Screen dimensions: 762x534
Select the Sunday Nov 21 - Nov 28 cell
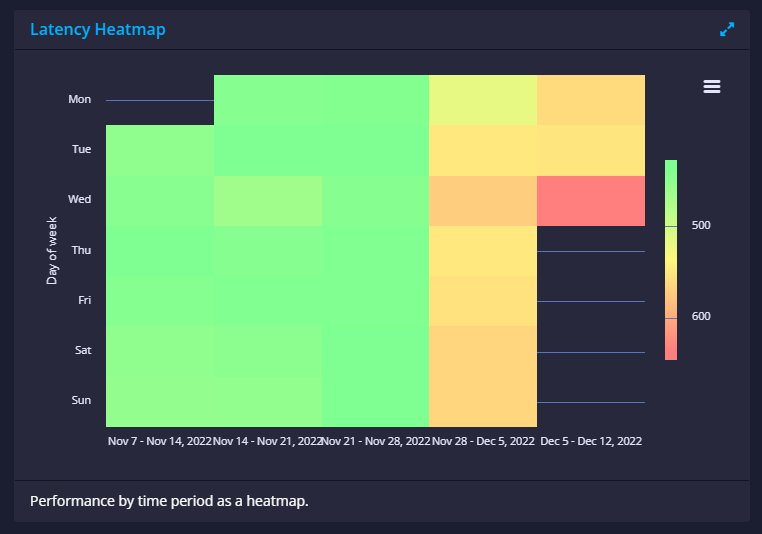coord(375,402)
